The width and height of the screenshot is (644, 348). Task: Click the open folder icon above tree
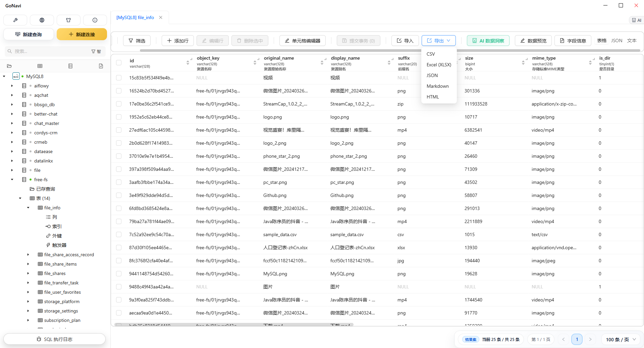click(x=9, y=66)
